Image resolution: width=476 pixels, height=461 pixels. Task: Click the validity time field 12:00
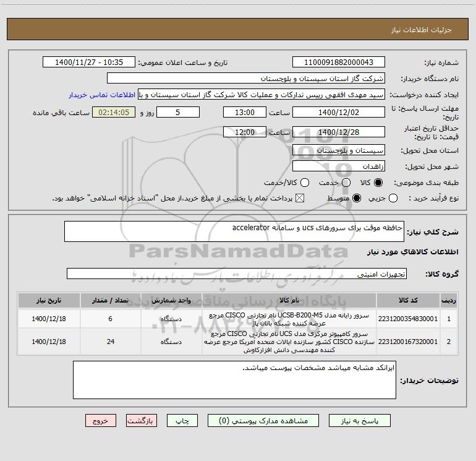pyautogui.click(x=245, y=132)
